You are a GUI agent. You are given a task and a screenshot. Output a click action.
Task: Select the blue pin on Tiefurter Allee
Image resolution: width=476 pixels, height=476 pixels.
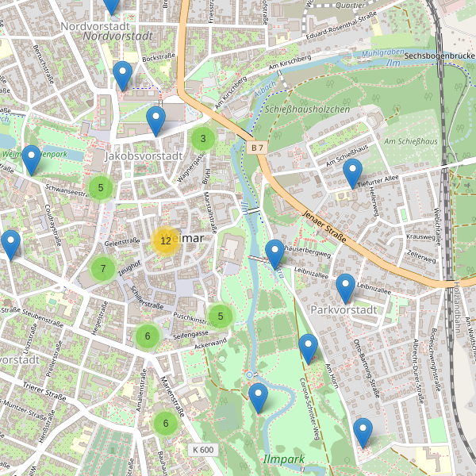point(353,174)
